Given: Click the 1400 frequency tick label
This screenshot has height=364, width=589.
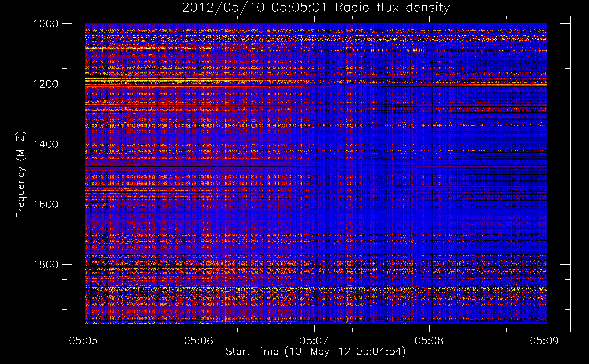Looking at the screenshot, I should coord(46,144).
